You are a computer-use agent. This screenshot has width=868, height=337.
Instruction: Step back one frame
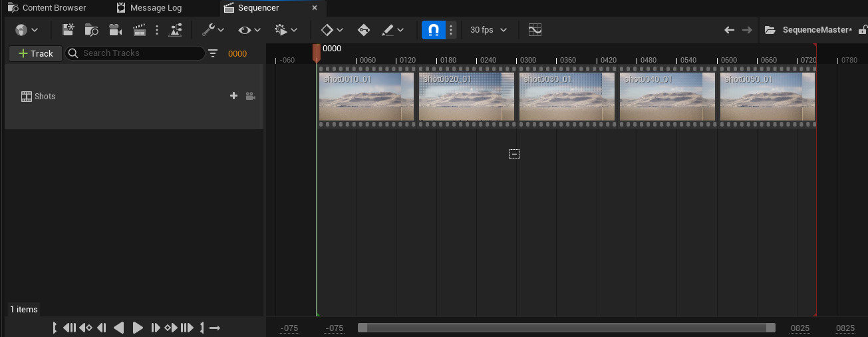pyautogui.click(x=102, y=328)
